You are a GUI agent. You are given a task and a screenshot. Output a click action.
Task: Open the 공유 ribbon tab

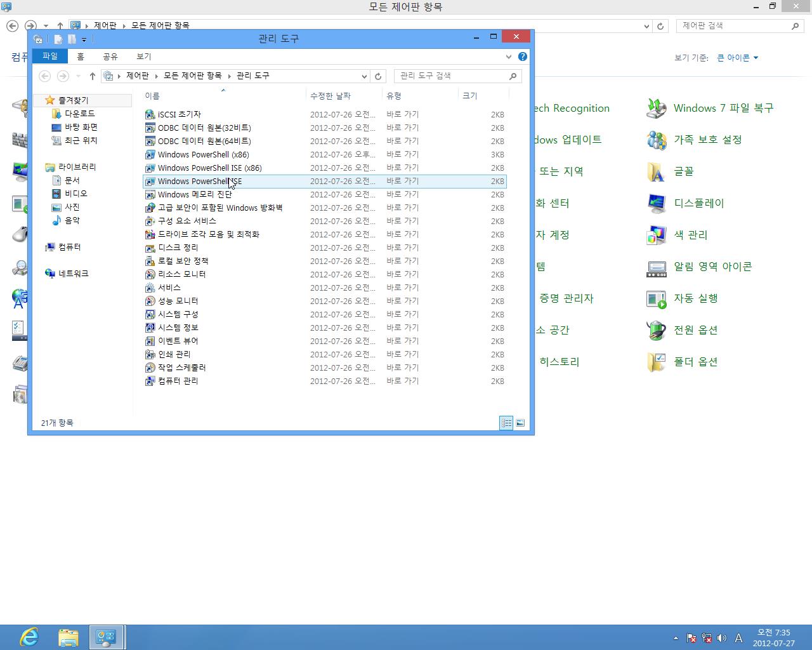click(110, 56)
